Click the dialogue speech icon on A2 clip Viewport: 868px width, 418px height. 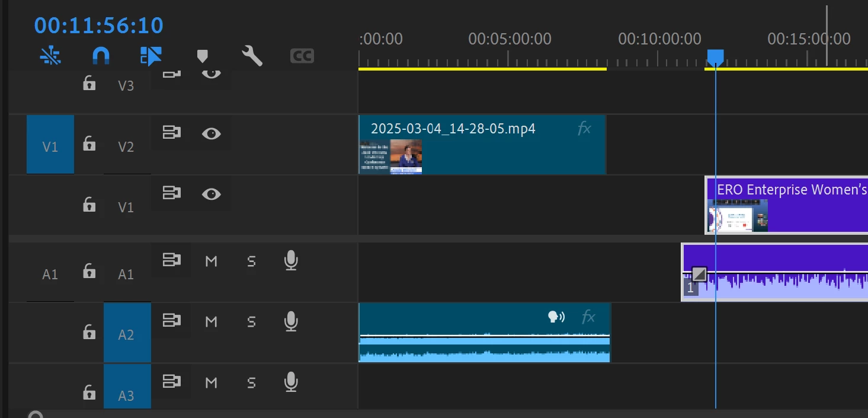(x=556, y=317)
